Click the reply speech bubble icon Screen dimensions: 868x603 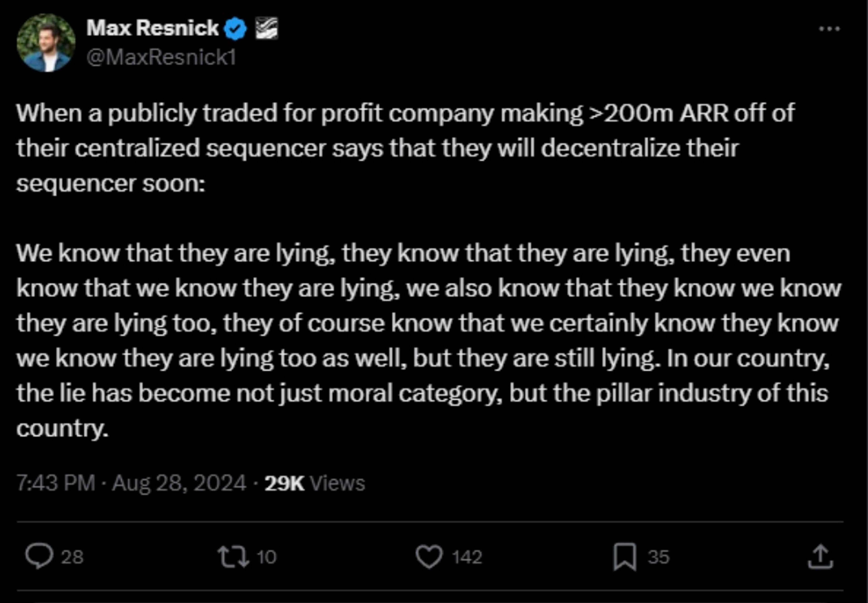[x=39, y=556]
